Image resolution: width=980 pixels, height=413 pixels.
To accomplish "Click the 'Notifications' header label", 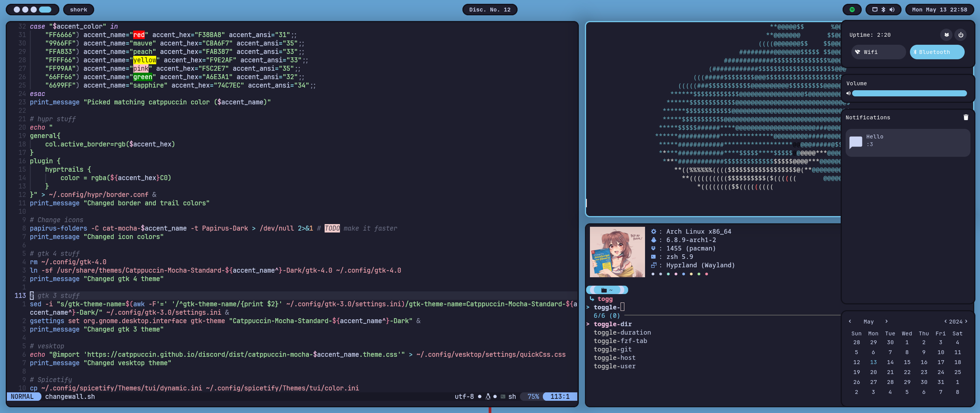I will (x=868, y=117).
